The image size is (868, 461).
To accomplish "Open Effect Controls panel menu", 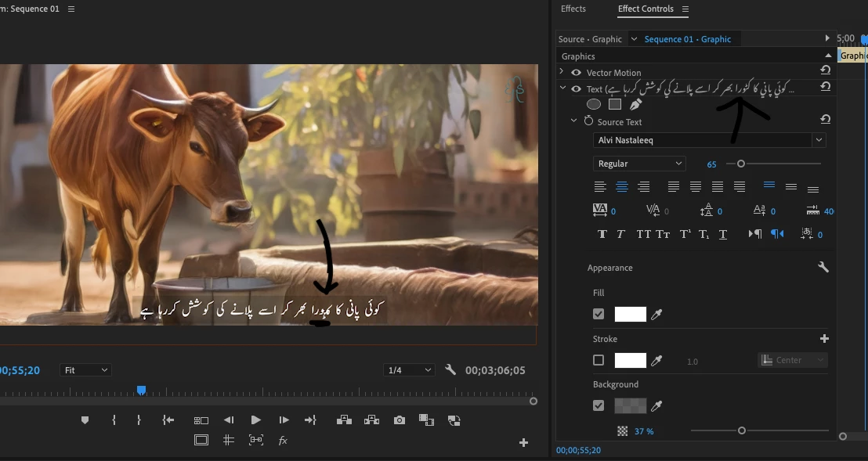I will point(685,9).
